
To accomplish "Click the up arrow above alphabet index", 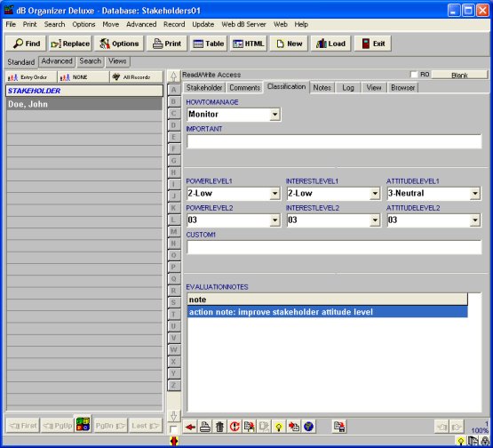I will click(173, 76).
